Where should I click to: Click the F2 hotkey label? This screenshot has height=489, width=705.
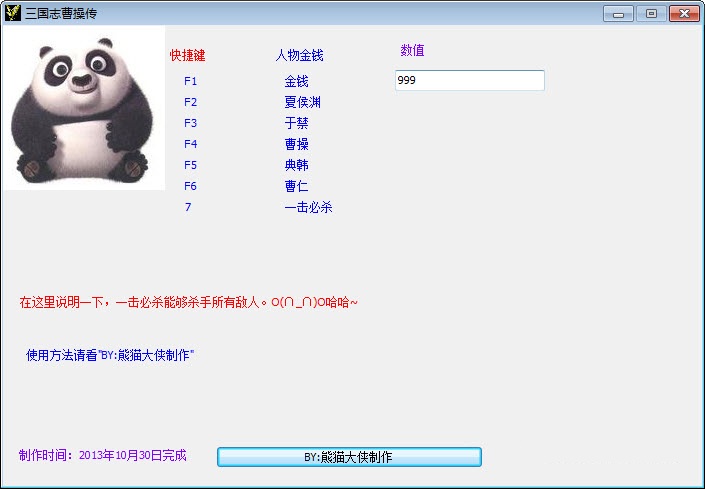point(191,102)
